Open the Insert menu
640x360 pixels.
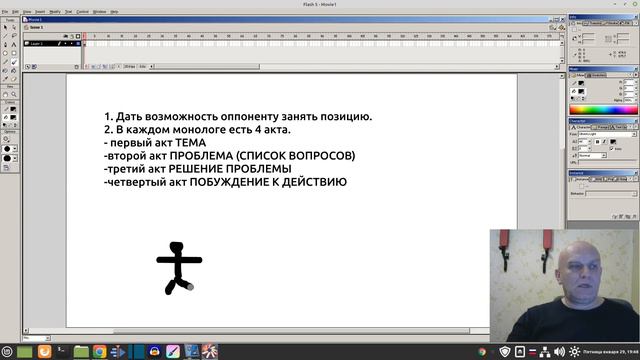coord(40,12)
